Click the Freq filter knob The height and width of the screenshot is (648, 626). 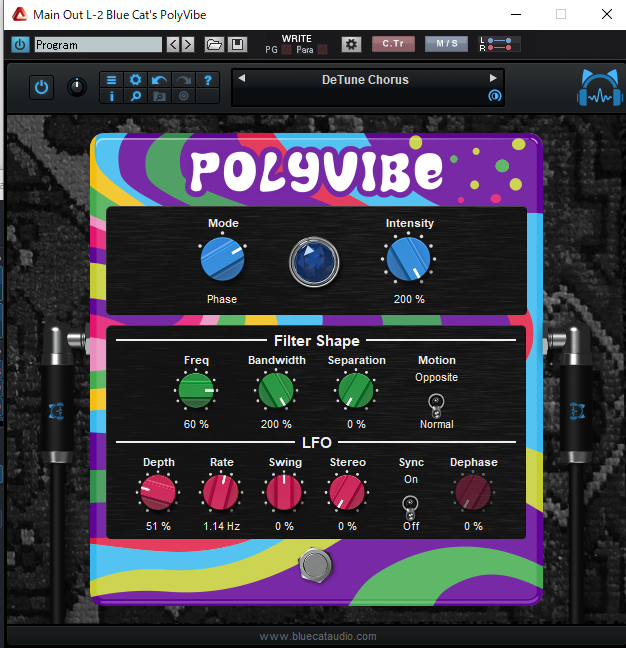click(x=196, y=390)
